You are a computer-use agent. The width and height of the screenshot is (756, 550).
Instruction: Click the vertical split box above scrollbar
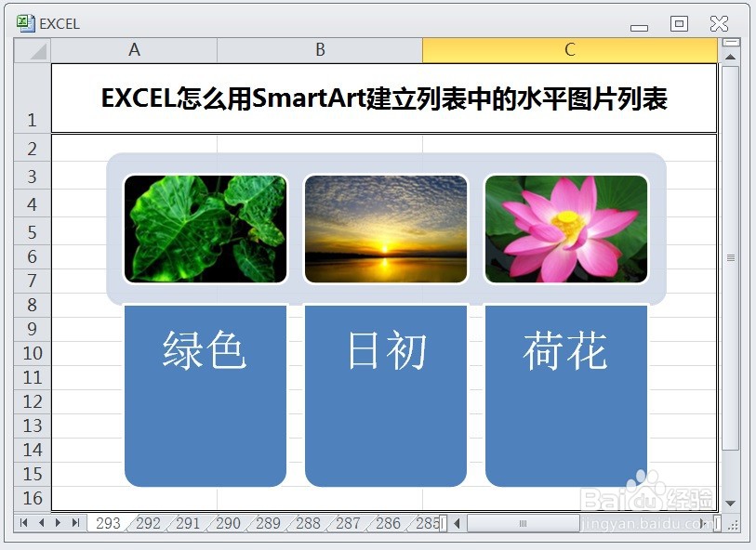tap(731, 43)
